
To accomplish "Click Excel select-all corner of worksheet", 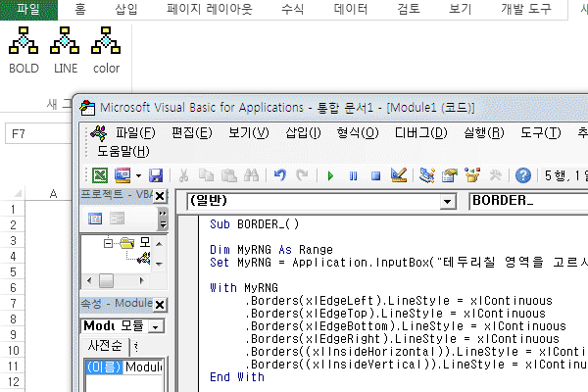I will click(18, 193).
